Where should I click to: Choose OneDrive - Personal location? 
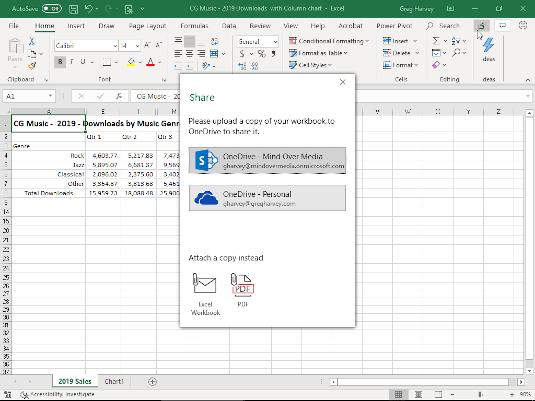coord(267,198)
